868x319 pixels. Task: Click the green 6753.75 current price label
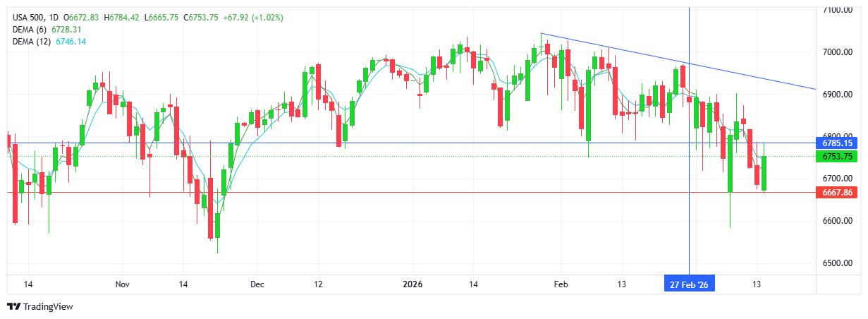838,156
